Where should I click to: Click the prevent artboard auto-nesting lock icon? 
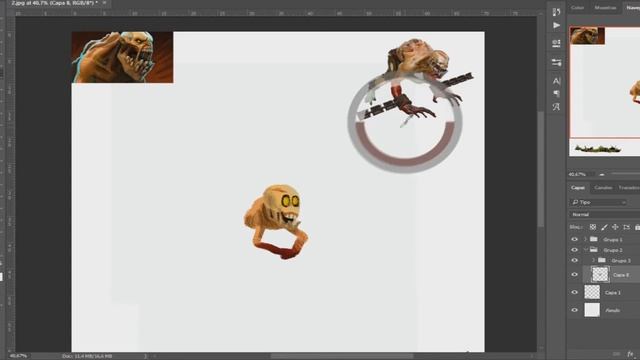(627, 227)
